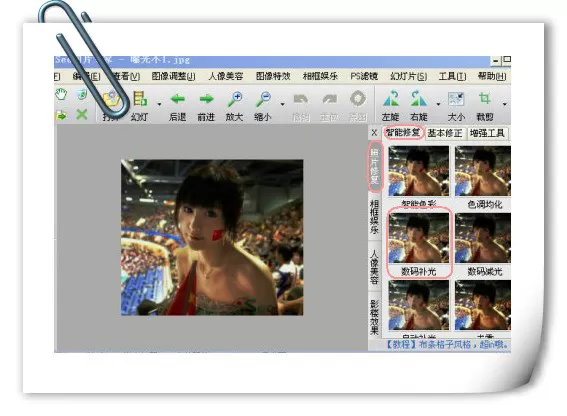This screenshot has height=416, width=567.
Task: Switch to the 智能修复 tab
Action: (x=403, y=133)
